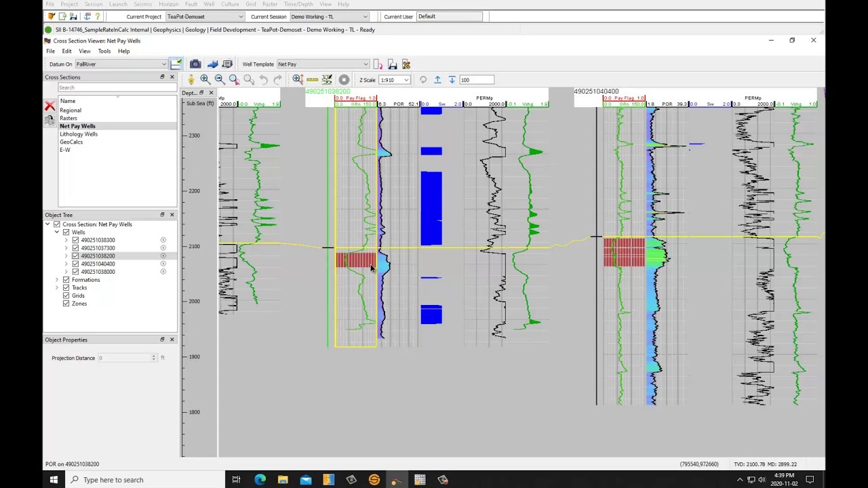Toggle the Wells checkbox
The height and width of the screenshot is (488, 868).
coord(66,232)
